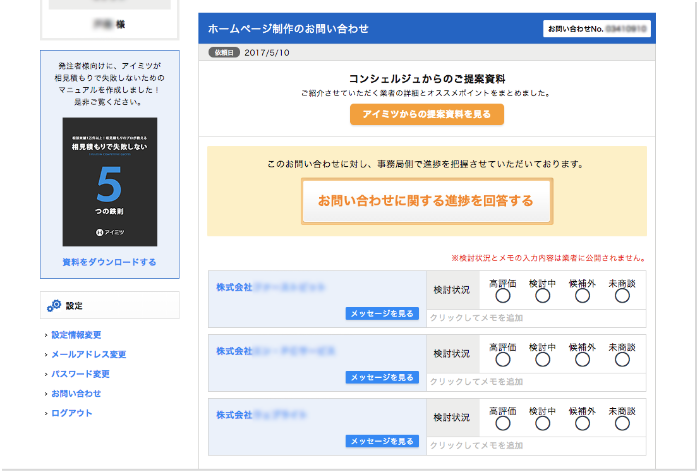Viewport: 697px width, 471px height.
Task: Select 高評価 for the third company
Action: pyautogui.click(x=503, y=424)
